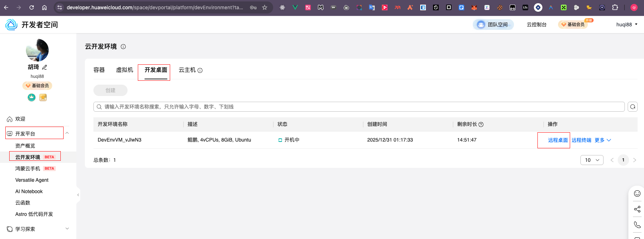The height and width of the screenshot is (239, 644).
Task: Open Astro 低代码开发 in the sidebar
Action: [34, 214]
